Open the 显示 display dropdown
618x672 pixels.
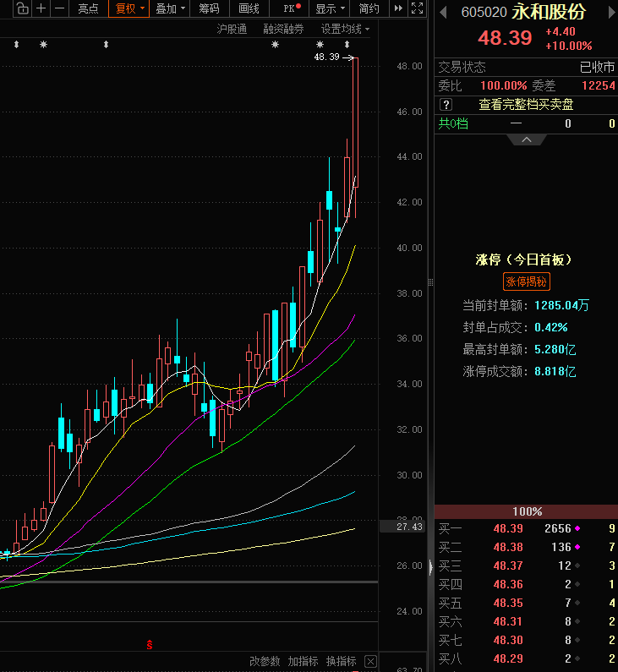click(330, 8)
